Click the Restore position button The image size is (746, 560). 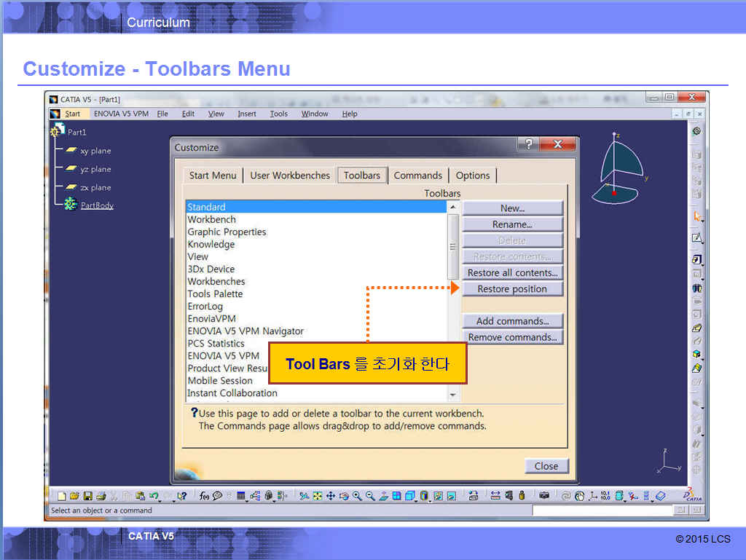[512, 289]
